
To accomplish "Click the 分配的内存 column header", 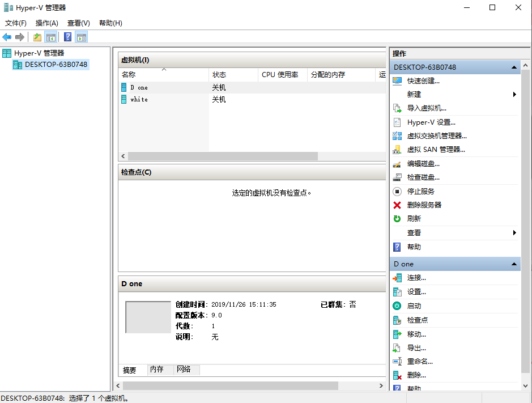I will 341,75.
